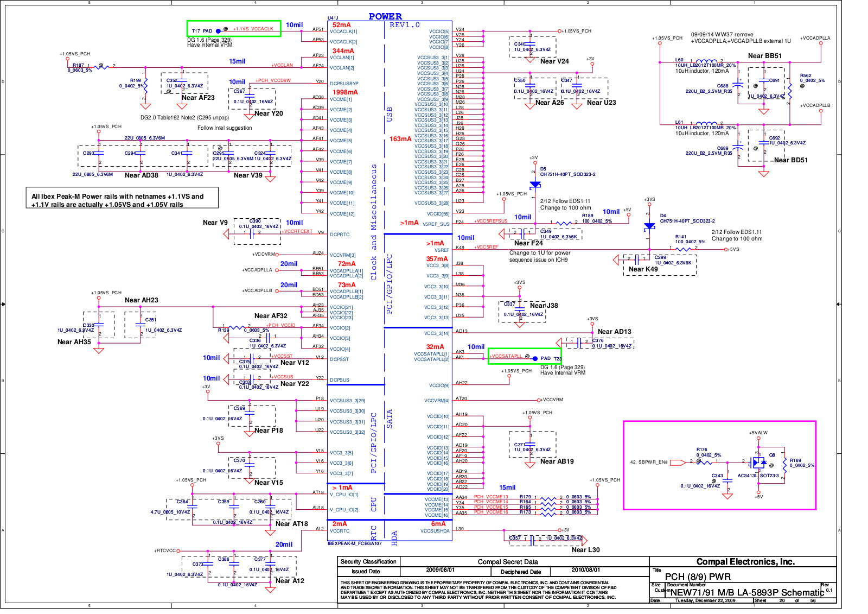Select diode D5 symbol

coord(535,185)
